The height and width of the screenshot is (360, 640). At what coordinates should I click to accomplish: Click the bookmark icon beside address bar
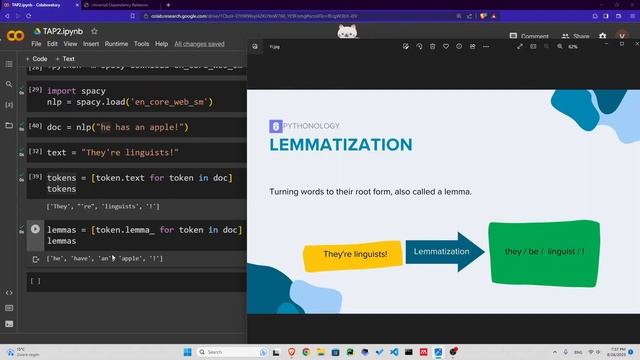point(133,16)
